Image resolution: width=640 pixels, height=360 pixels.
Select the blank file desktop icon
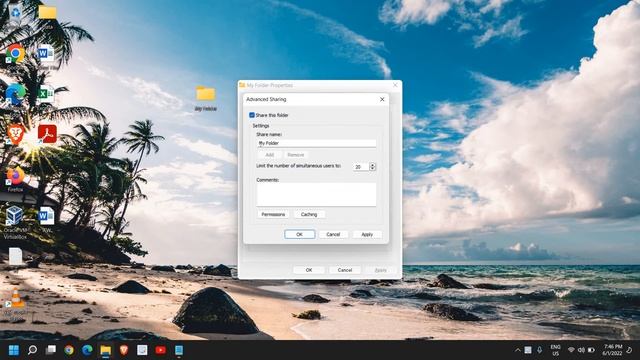point(16,256)
